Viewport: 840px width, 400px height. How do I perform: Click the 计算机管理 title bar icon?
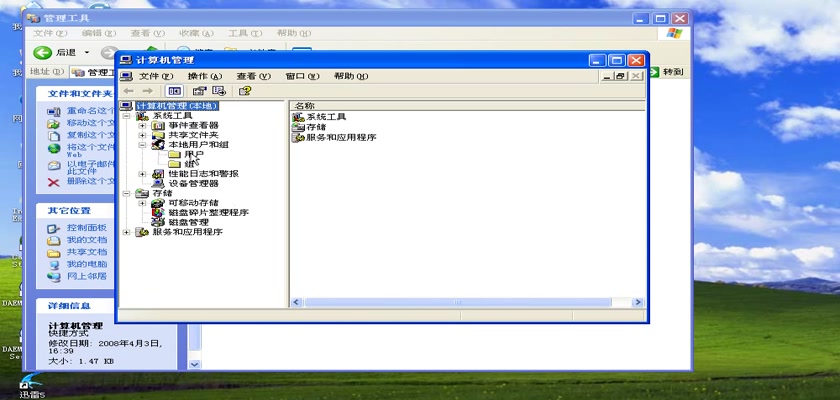[126, 60]
